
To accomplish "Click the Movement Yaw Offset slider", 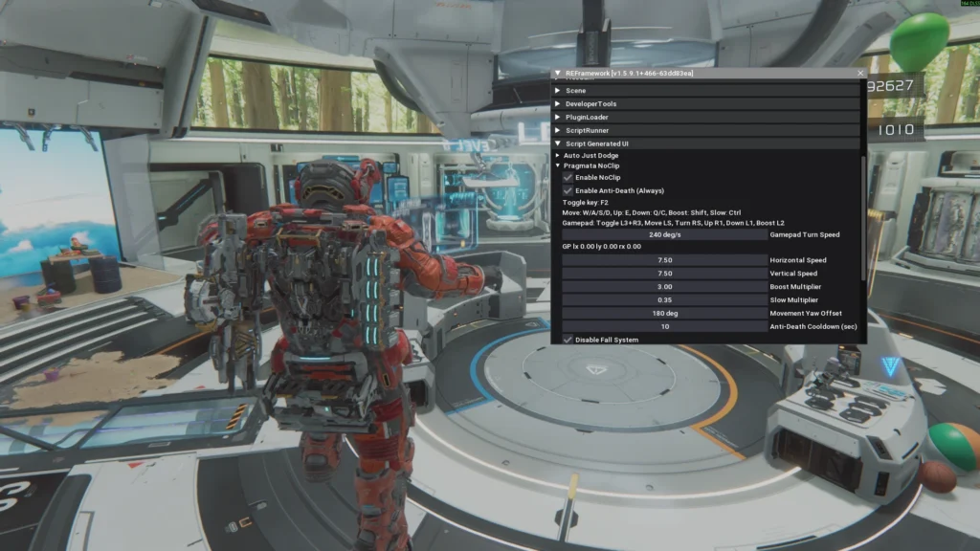I will coord(664,313).
